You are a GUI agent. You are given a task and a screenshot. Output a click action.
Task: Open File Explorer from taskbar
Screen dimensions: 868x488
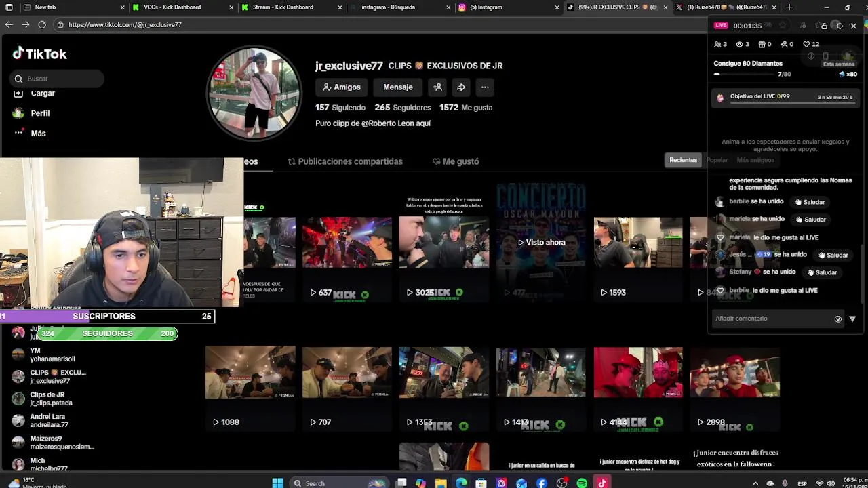pyautogui.click(x=441, y=483)
